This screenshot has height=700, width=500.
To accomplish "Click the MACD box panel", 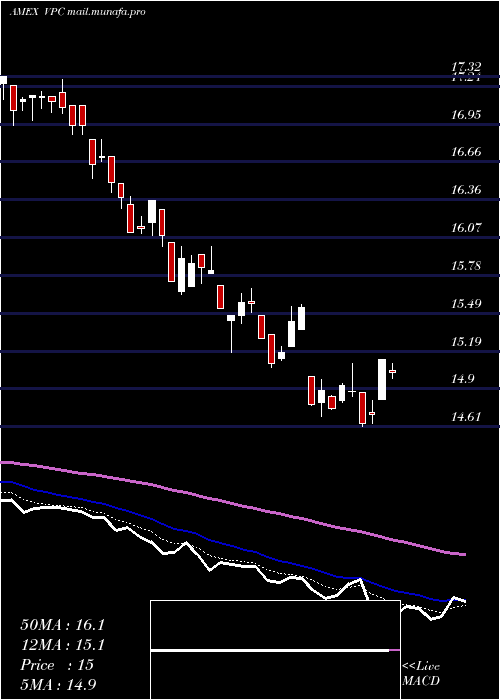I will (x=275, y=650).
